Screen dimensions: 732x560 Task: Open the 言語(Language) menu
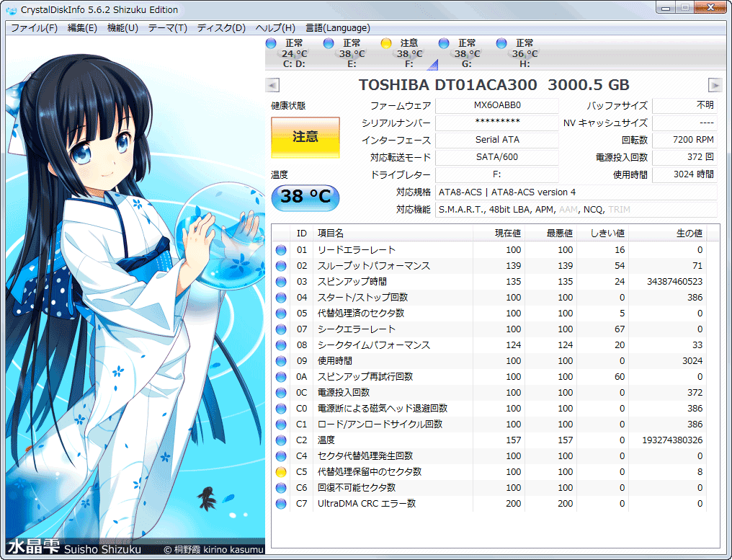coord(337,28)
